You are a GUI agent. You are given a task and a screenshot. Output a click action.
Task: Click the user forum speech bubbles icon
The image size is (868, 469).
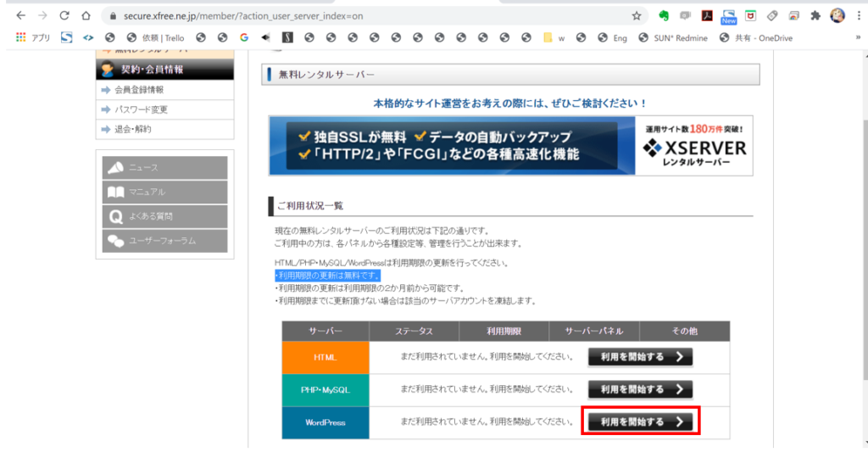point(115,241)
